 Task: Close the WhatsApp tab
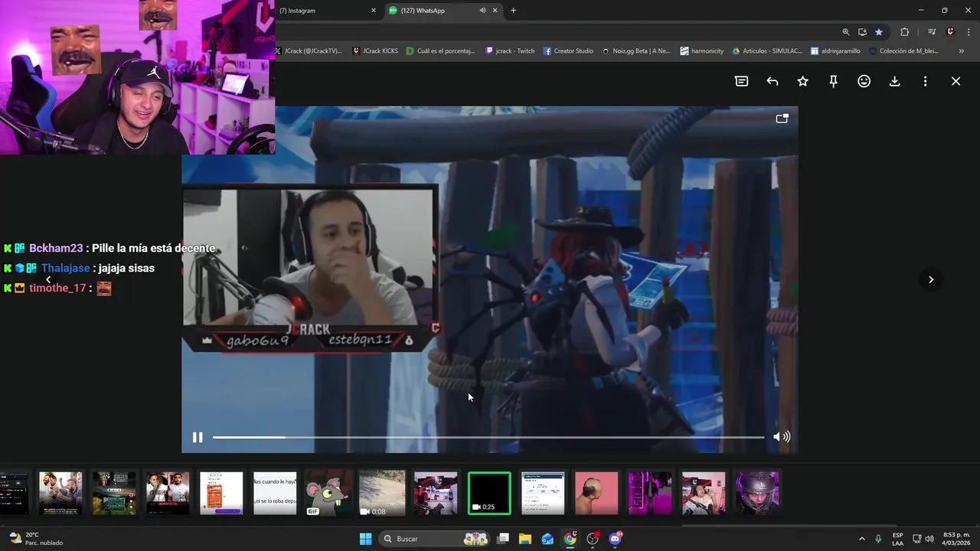point(495,11)
